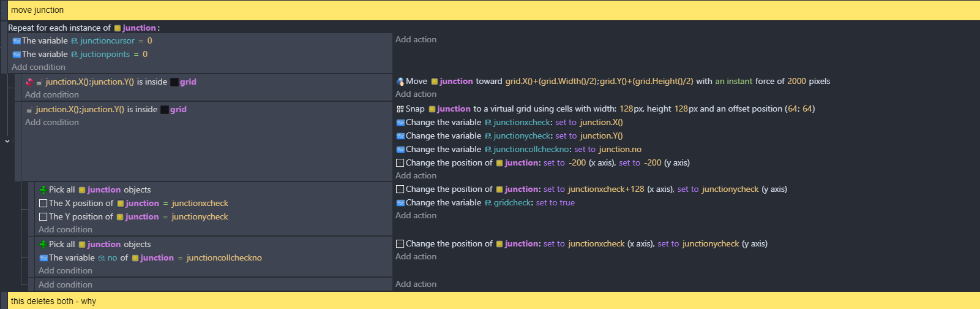
Task: Click 'Add action' below the gridcheck action
Action: click(x=416, y=216)
